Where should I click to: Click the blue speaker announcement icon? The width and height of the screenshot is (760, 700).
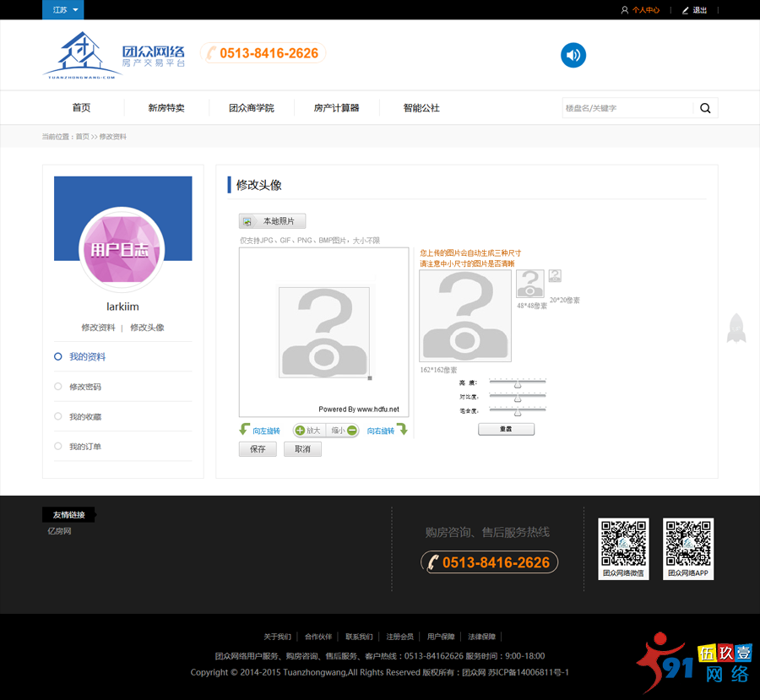(573, 55)
